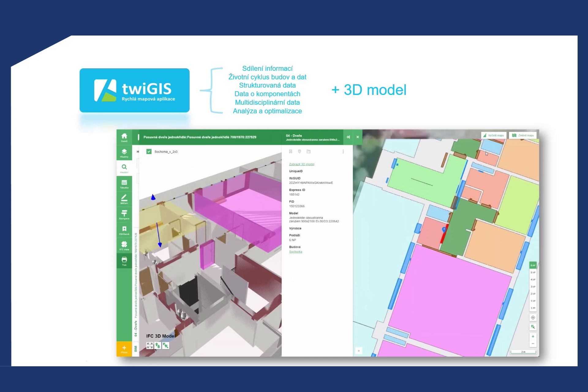Screen dimensions: 588x392
Task: Click the Tisk print icon
Action: pyautogui.click(x=124, y=261)
